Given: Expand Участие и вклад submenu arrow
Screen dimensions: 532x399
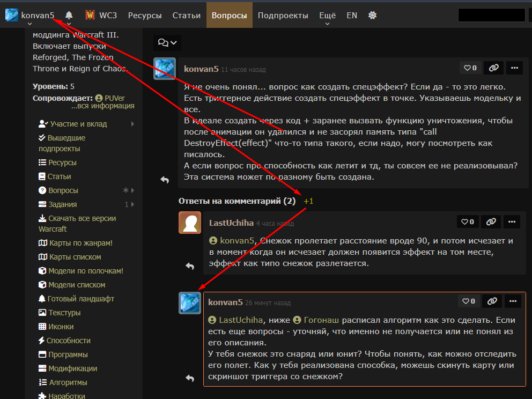Looking at the screenshot, I should click(132, 124).
